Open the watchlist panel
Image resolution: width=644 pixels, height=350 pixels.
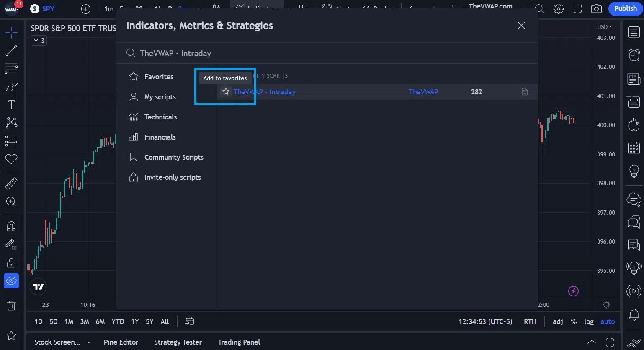point(634,32)
